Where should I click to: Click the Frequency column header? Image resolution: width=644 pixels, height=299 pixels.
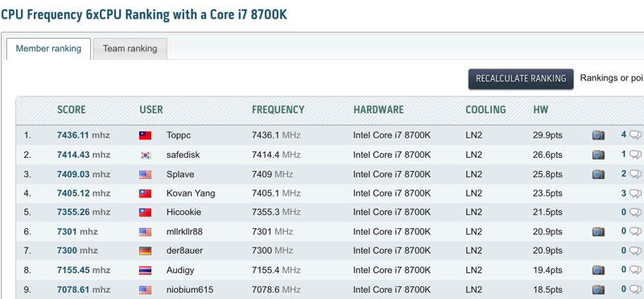[x=278, y=110]
